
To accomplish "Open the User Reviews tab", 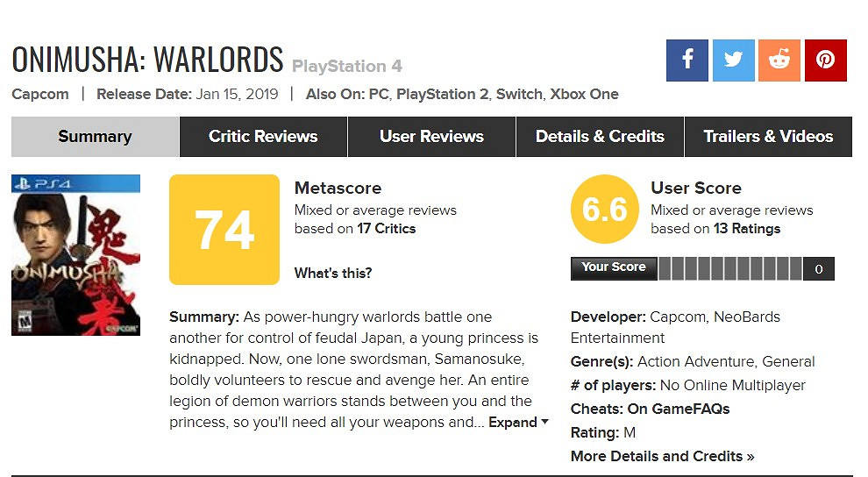I will pos(431,137).
